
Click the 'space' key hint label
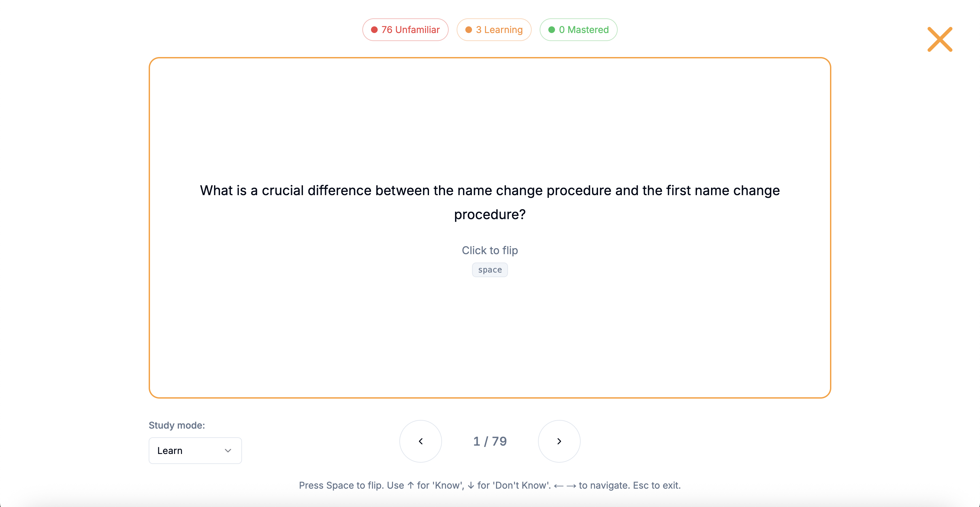(x=490, y=270)
